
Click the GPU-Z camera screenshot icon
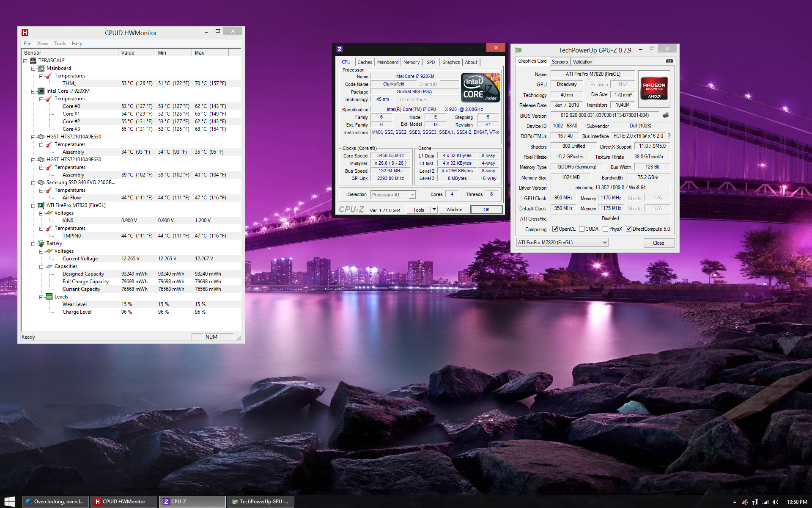point(669,61)
